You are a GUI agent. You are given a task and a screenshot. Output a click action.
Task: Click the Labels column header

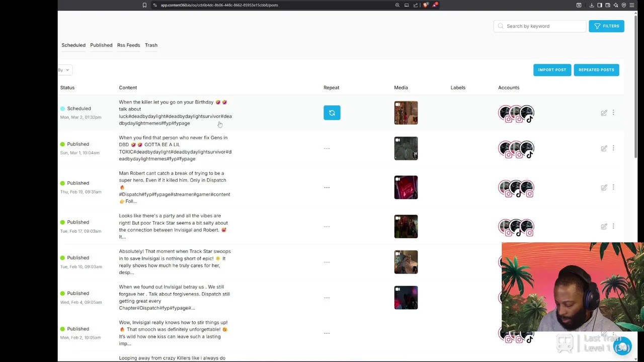[458, 87]
